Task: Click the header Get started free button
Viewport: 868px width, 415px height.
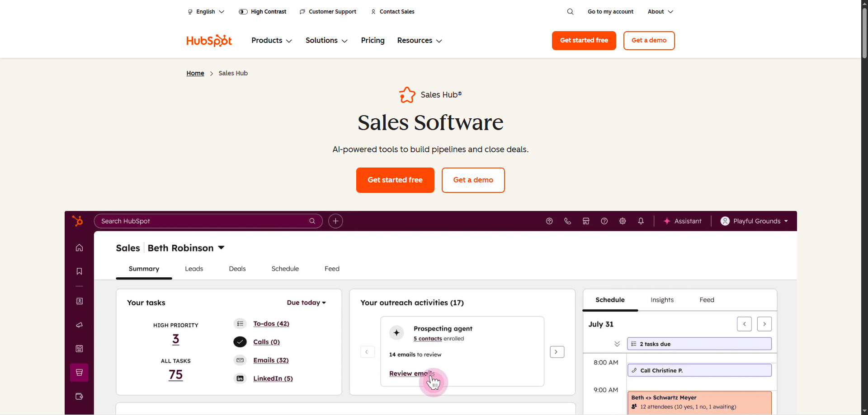Action: pyautogui.click(x=584, y=41)
